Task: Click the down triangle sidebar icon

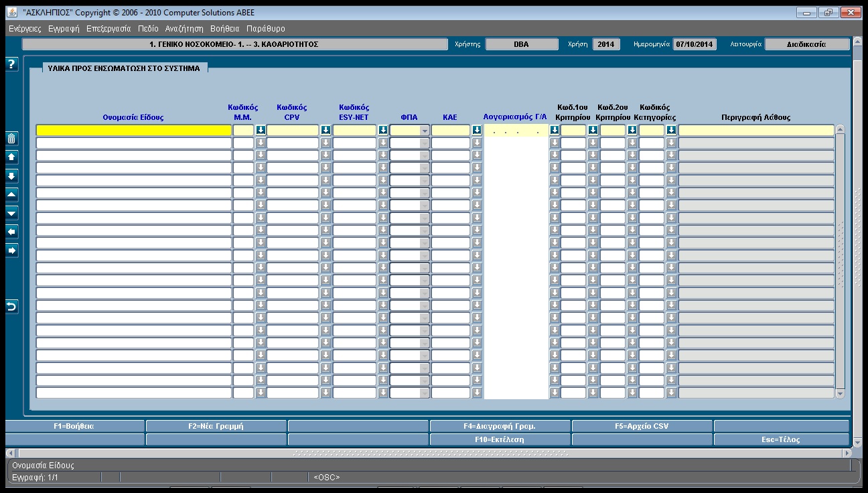Action: click(x=11, y=213)
